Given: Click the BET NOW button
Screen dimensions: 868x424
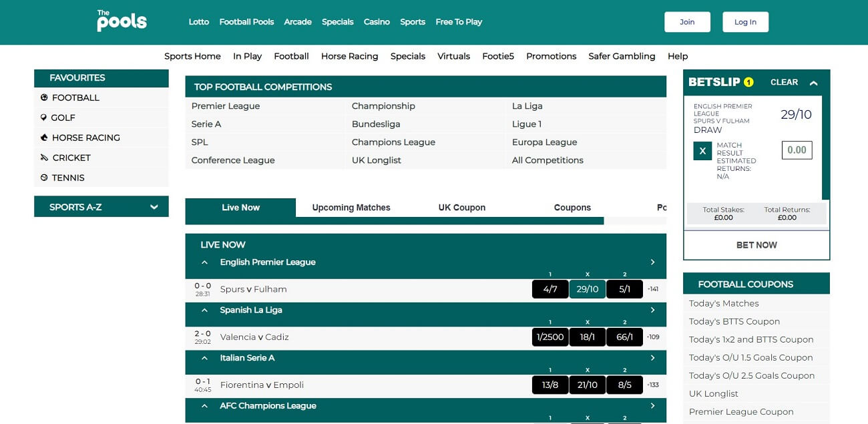Looking at the screenshot, I should [x=756, y=245].
